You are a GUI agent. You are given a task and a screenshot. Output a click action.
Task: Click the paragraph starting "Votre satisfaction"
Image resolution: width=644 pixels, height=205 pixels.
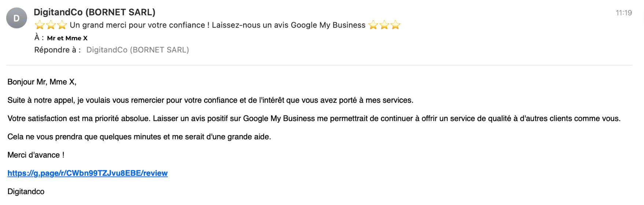pos(314,119)
